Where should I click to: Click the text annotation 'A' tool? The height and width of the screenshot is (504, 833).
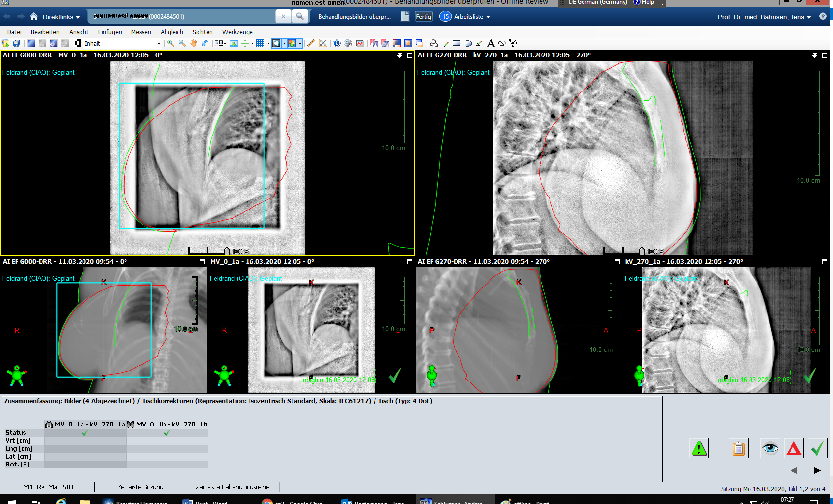(490, 43)
